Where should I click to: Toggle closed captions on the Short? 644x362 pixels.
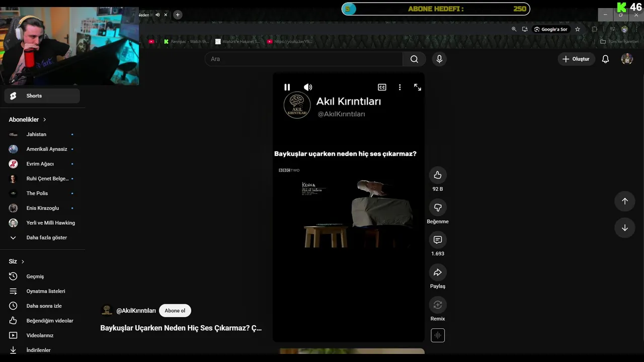point(382,87)
